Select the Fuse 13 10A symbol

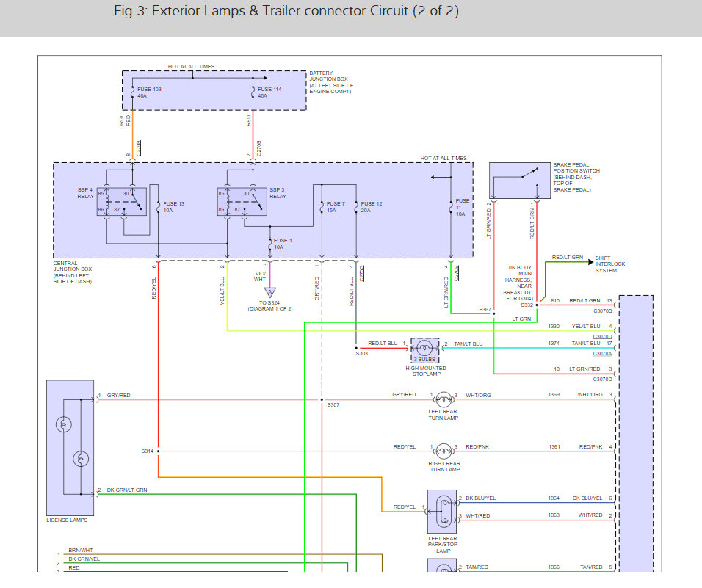(x=158, y=207)
